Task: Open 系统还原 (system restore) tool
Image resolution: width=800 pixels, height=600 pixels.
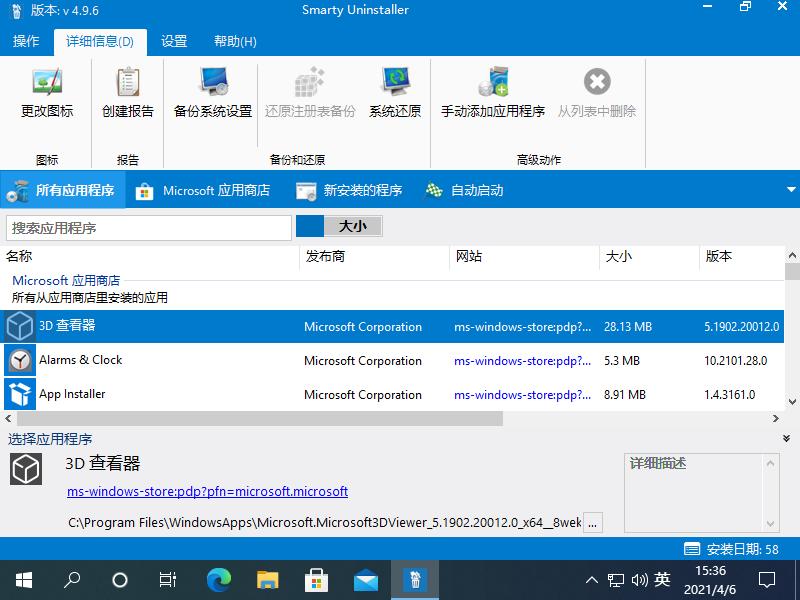Action: pyautogui.click(x=395, y=93)
